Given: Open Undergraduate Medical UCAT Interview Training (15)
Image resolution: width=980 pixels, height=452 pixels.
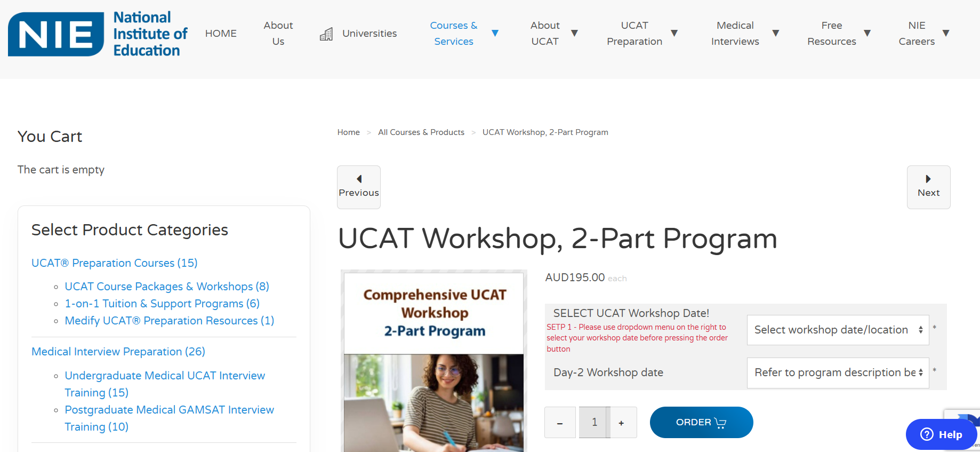Looking at the screenshot, I should coord(165,384).
